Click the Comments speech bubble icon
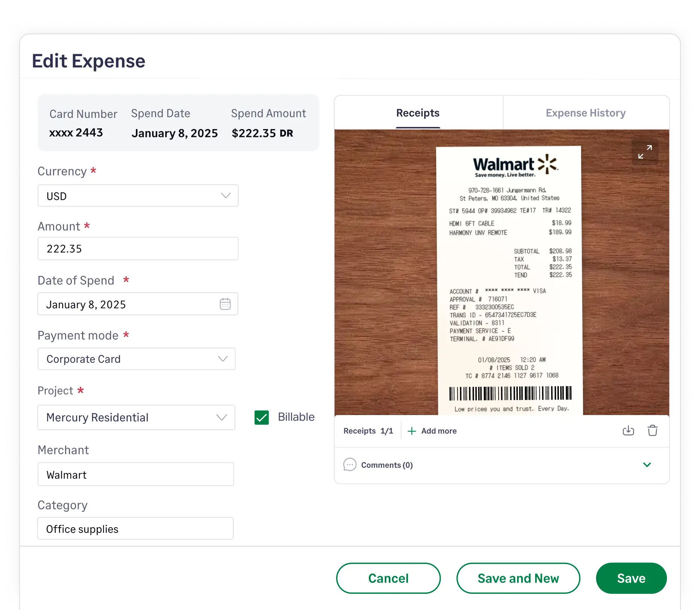This screenshot has height=610, width=700. point(350,465)
